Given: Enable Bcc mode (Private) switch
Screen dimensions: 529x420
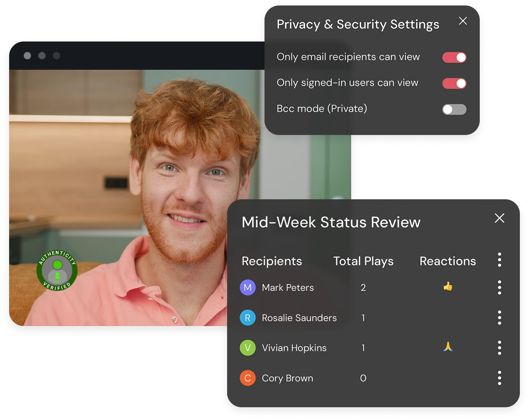Looking at the screenshot, I should [455, 109].
